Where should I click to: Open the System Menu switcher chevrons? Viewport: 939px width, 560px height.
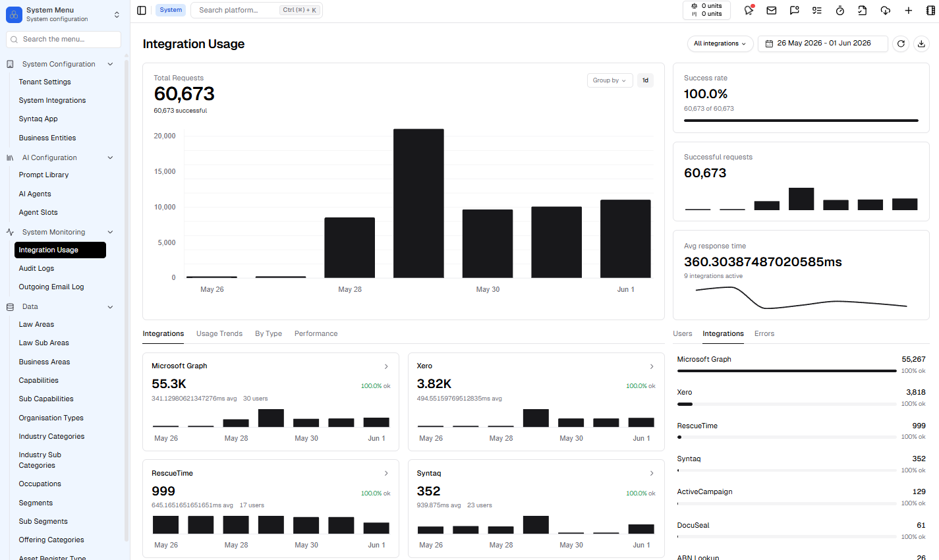117,14
